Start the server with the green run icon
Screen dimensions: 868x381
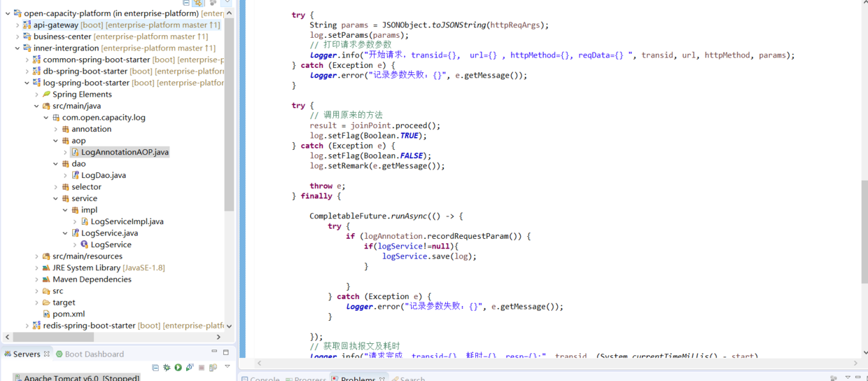[178, 367]
